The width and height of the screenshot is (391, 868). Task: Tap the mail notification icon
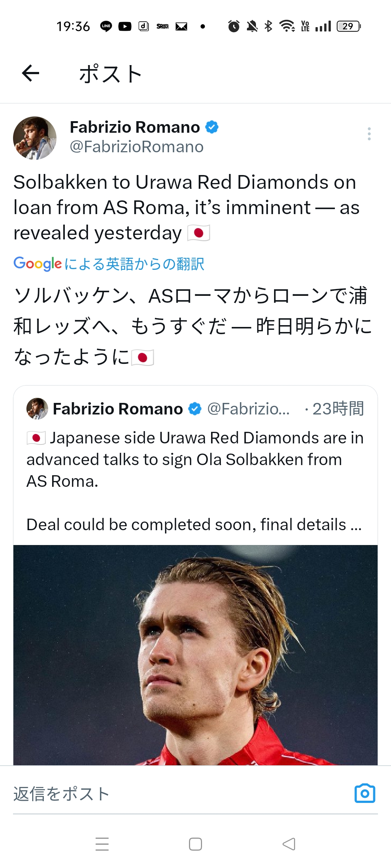point(181,26)
